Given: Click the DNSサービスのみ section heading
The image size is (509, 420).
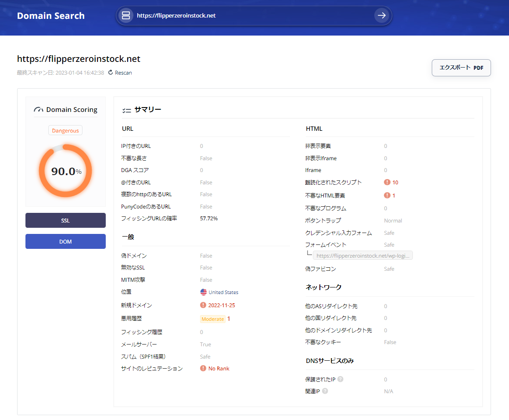Looking at the screenshot, I should [330, 361].
